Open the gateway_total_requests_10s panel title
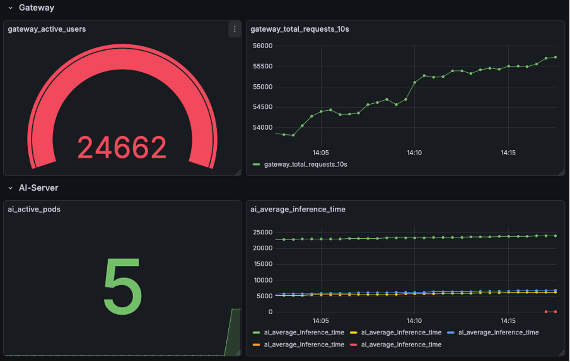 pos(300,29)
